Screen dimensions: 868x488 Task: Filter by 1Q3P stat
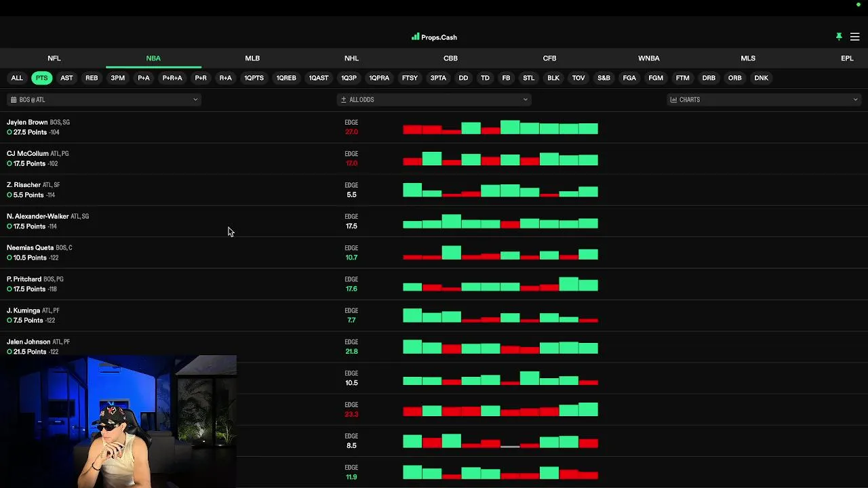coord(349,78)
